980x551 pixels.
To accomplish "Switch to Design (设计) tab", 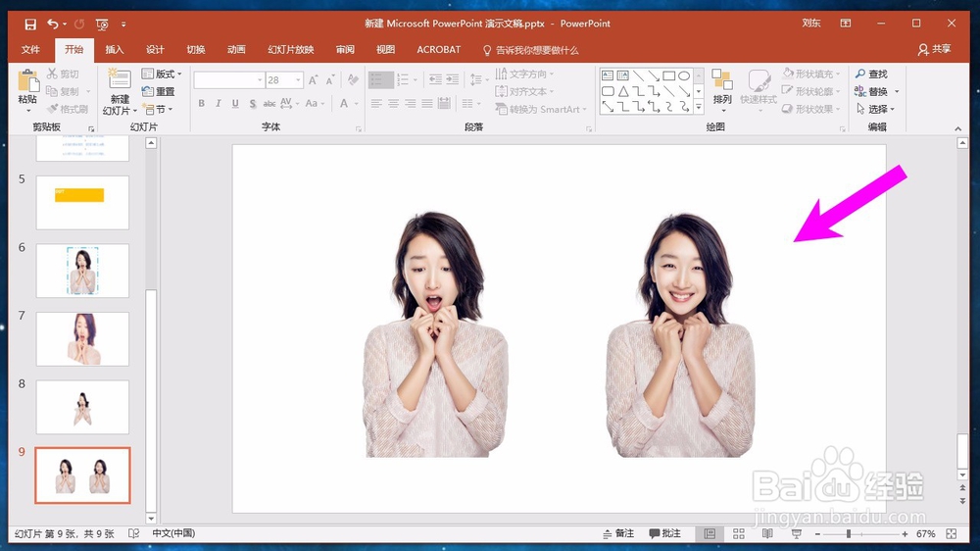I will coord(155,49).
